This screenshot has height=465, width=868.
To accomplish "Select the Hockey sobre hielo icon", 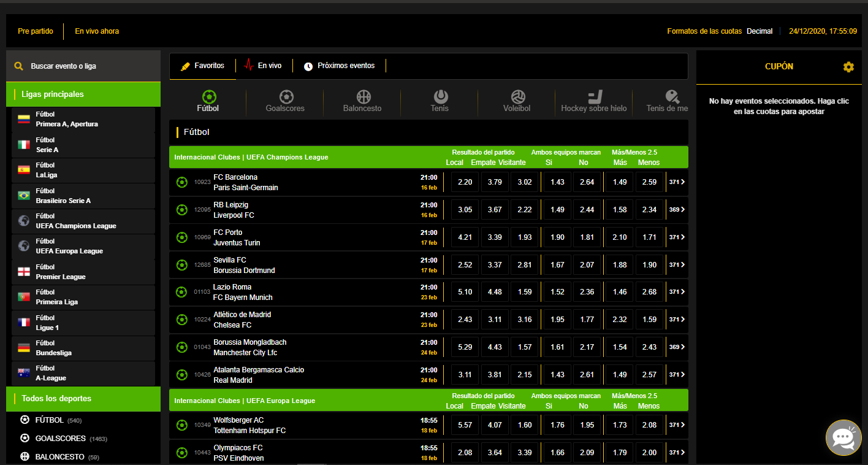I will point(595,97).
